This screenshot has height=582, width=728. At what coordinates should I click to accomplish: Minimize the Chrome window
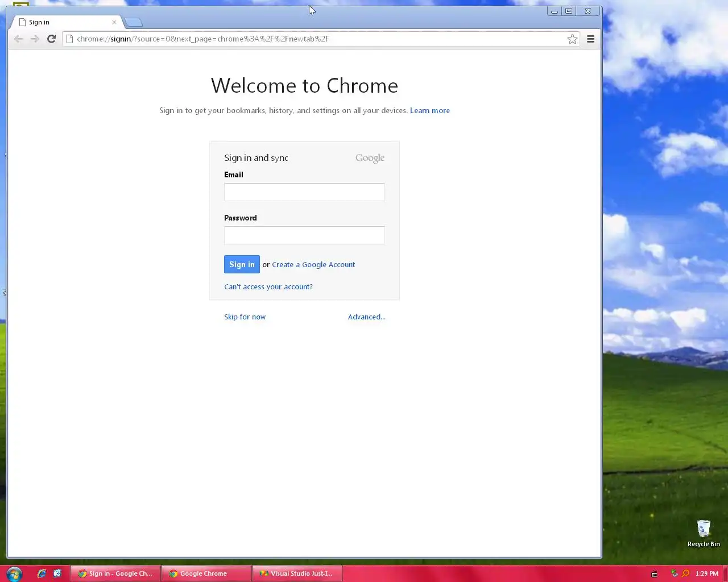pyautogui.click(x=555, y=11)
